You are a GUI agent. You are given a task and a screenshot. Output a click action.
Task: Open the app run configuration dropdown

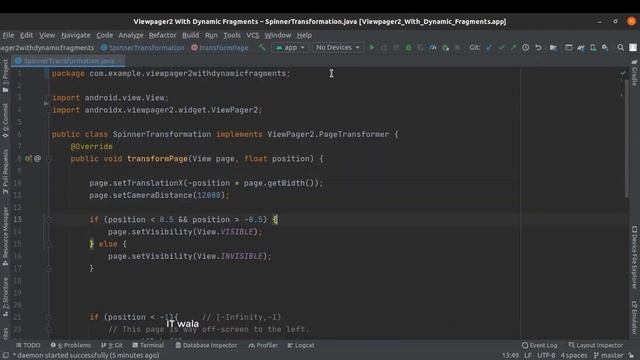(x=290, y=48)
